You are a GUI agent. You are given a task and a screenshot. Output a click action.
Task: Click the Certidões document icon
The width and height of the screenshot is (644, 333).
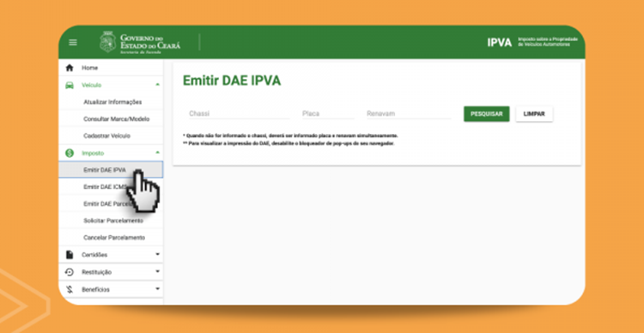(x=70, y=255)
